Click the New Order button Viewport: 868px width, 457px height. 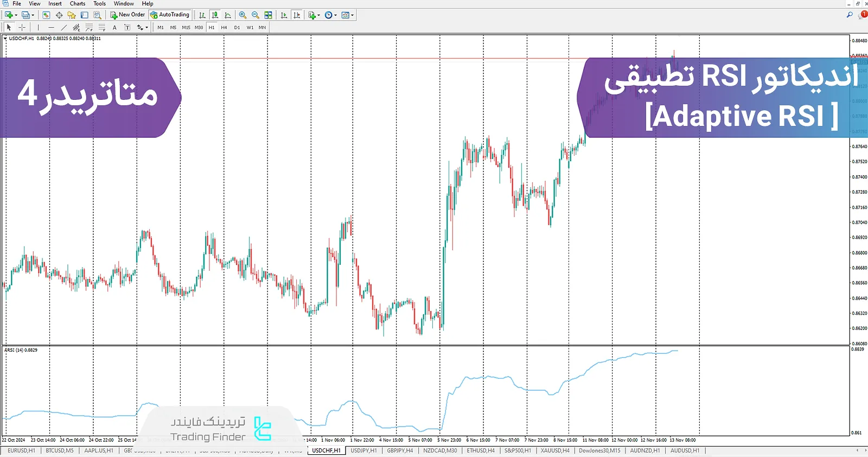click(x=127, y=15)
